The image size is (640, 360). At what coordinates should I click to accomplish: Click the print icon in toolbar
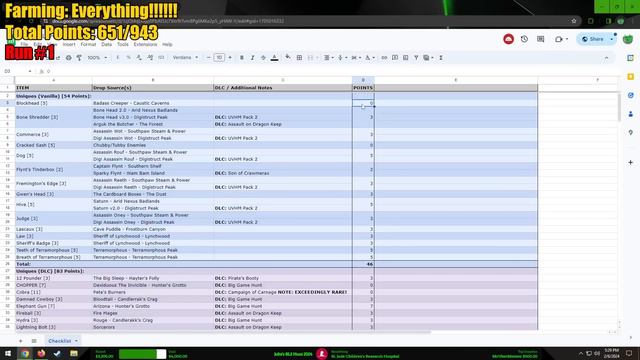click(69, 58)
